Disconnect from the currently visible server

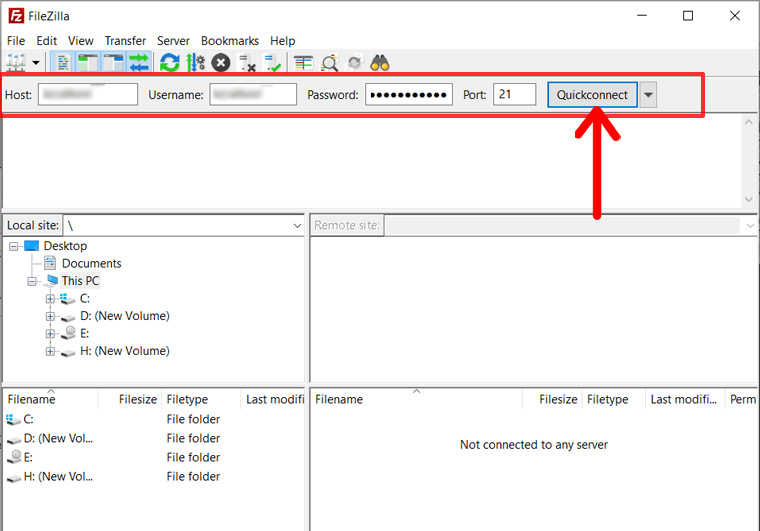(247, 62)
